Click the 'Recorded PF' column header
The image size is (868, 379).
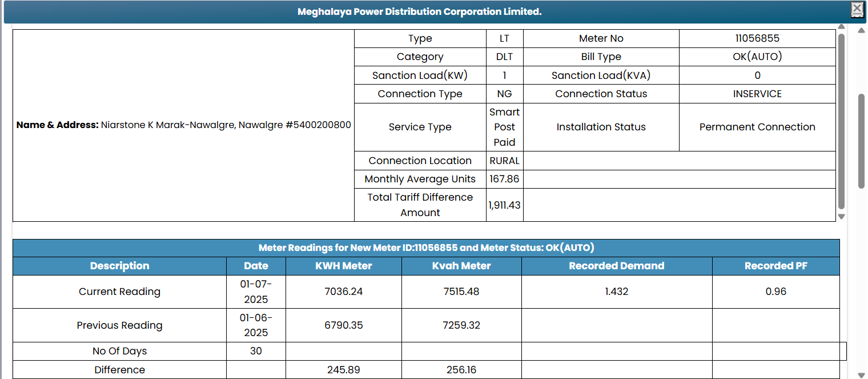(x=776, y=266)
